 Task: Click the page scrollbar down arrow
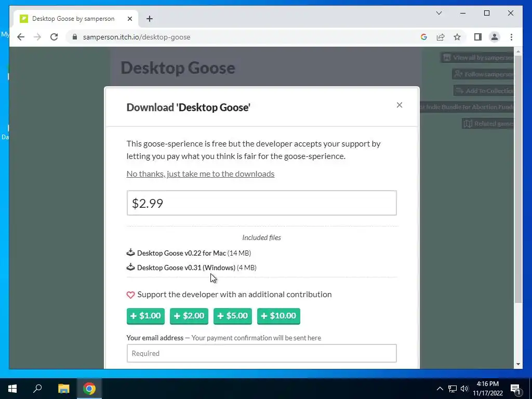pos(518,364)
